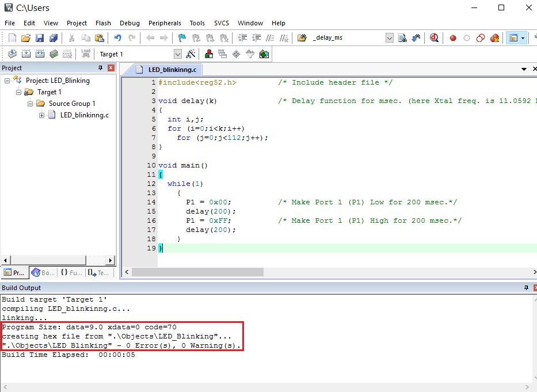Click the Download to flash LOAD icon

pos(86,54)
